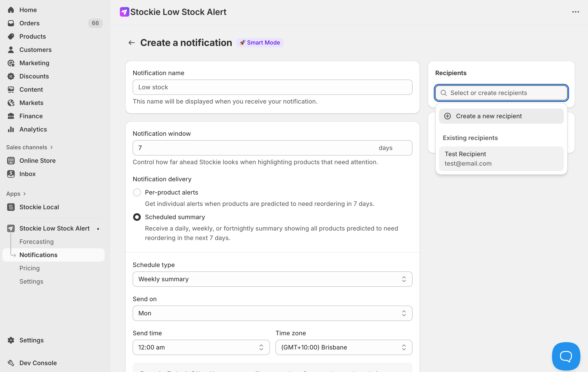This screenshot has width=588, height=372.
Task: Go to Forecasting submenu item
Action: [36, 242]
